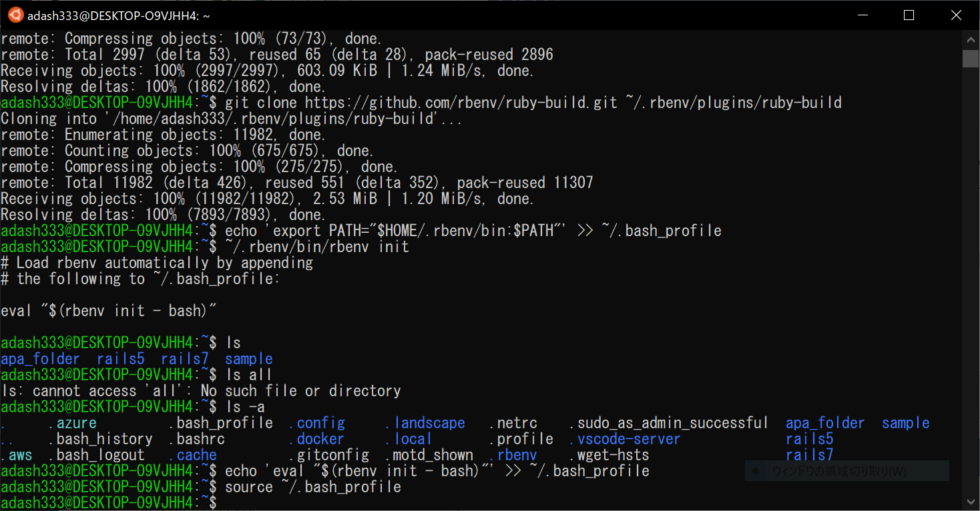Click the .landscape directory name
Viewport: 980px width, 511px height.
pyautogui.click(x=425, y=423)
